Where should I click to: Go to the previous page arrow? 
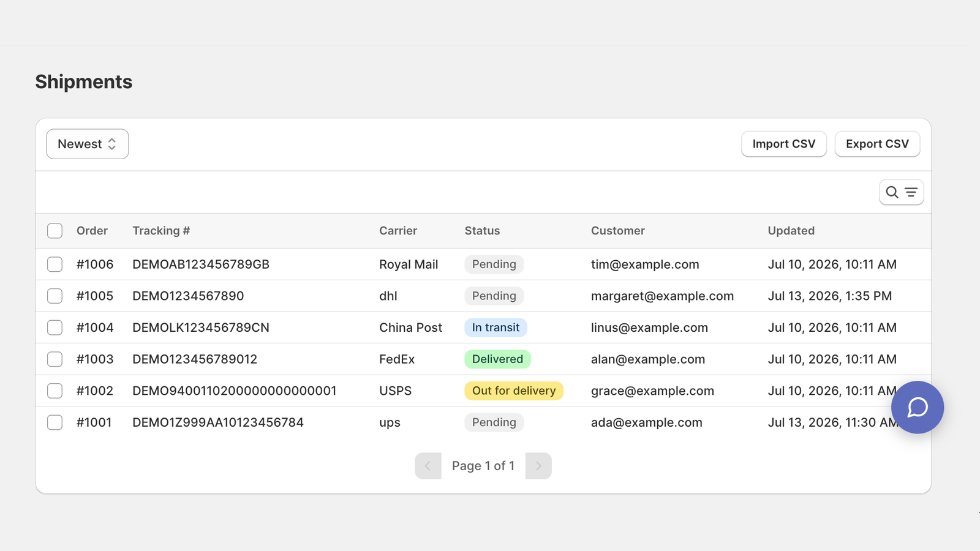tap(428, 466)
